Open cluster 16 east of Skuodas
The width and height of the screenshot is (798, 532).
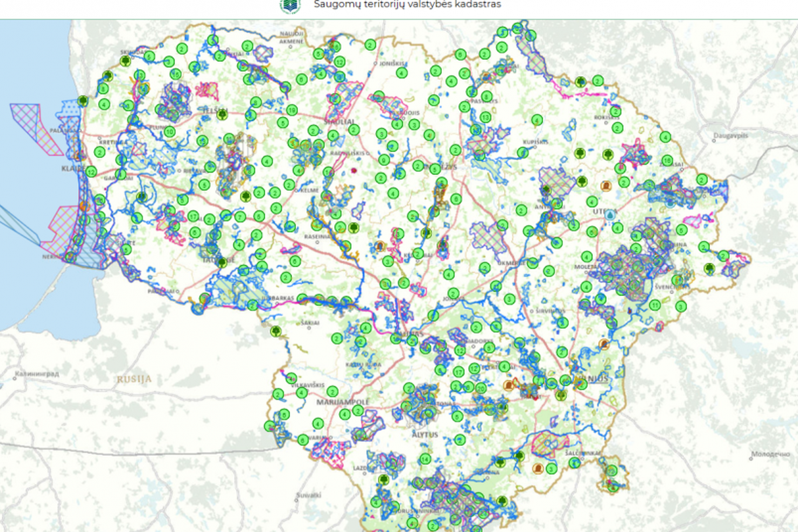pos(176,75)
